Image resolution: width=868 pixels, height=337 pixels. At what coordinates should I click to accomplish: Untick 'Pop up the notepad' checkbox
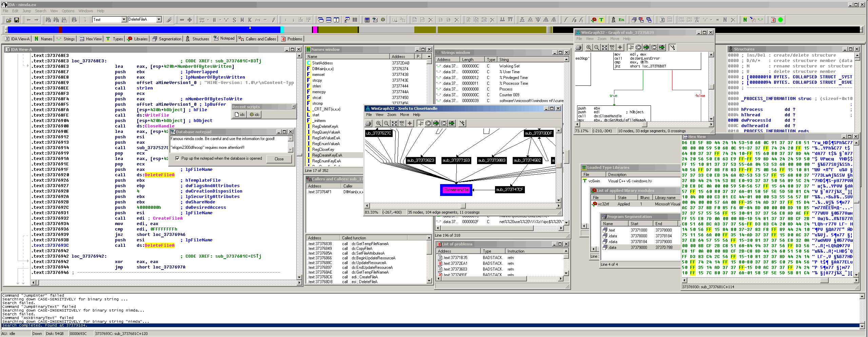(177, 158)
